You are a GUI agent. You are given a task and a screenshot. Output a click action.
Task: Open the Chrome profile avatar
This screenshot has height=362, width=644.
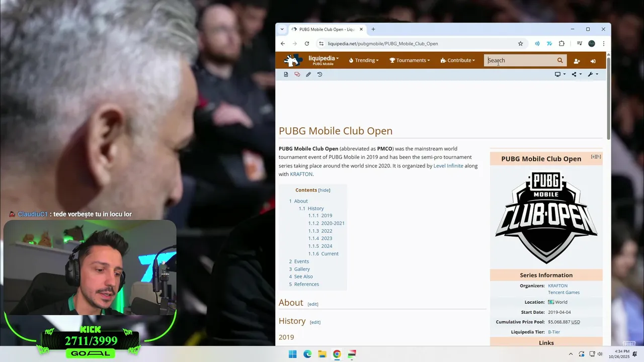click(x=592, y=44)
